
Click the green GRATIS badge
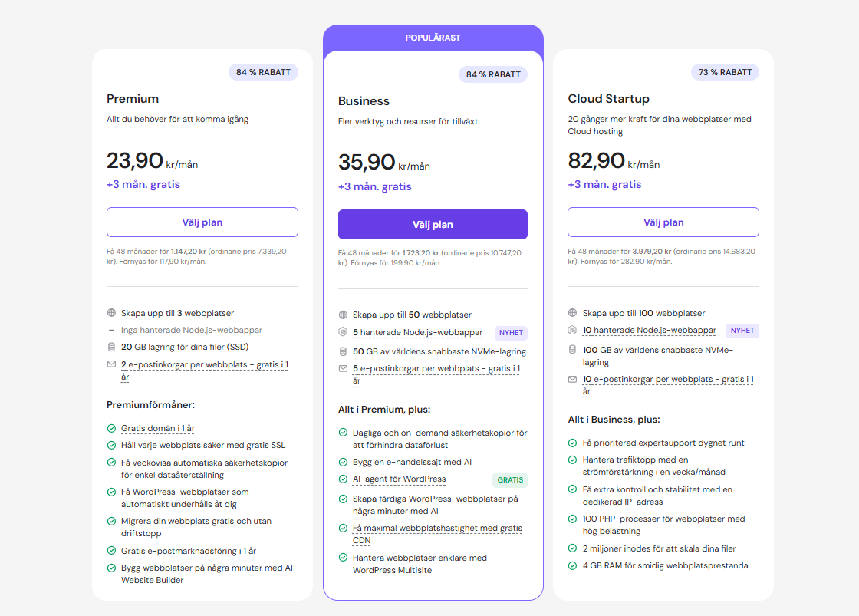[x=510, y=480]
